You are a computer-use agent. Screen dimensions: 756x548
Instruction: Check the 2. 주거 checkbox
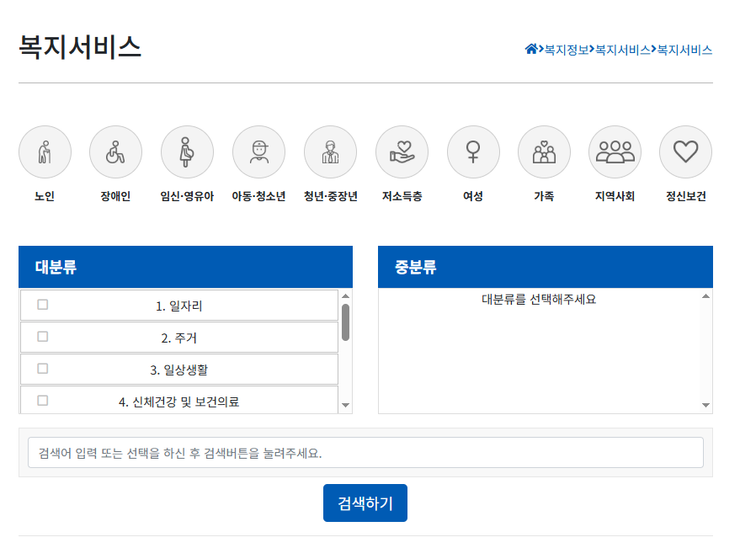[42, 337]
